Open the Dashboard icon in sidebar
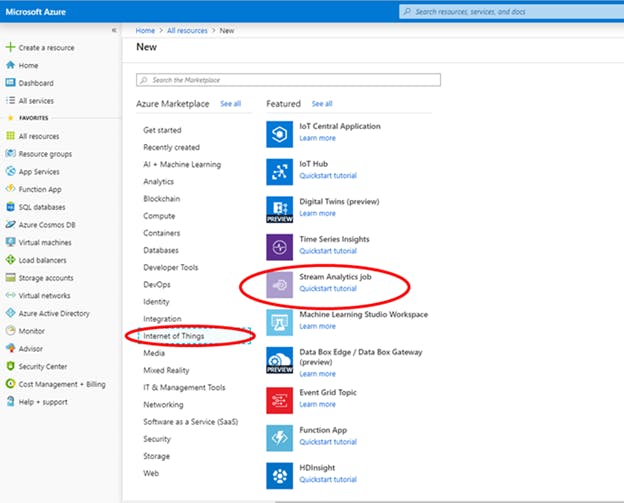The width and height of the screenshot is (624, 503). tap(10, 83)
